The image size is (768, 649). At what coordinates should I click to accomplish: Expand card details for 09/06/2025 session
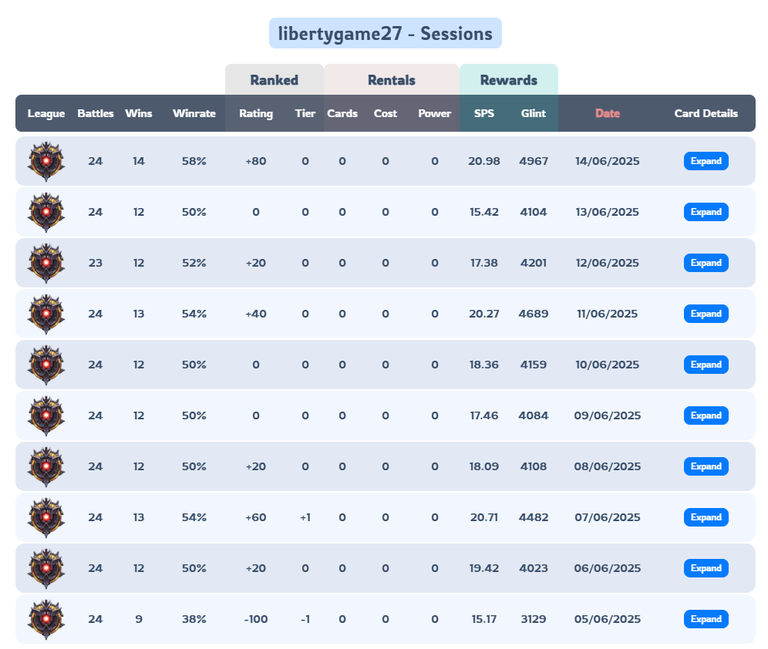coord(706,416)
